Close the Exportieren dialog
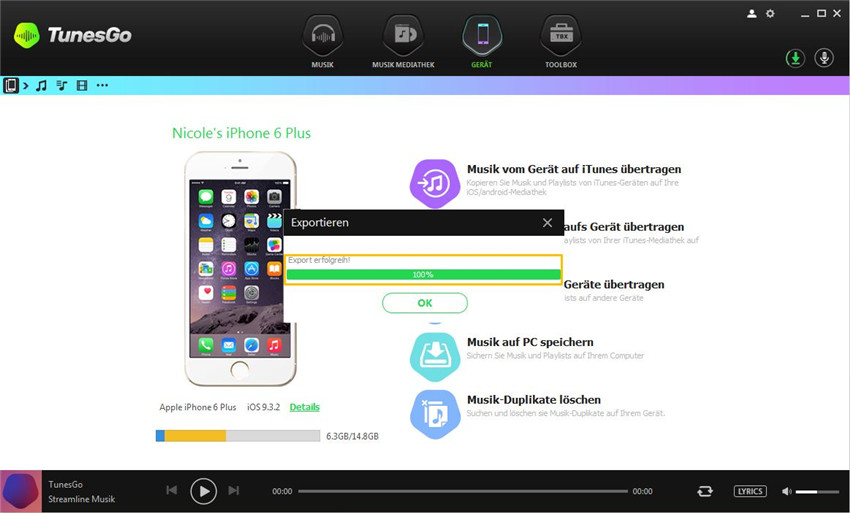This screenshot has height=513, width=850. 548,223
